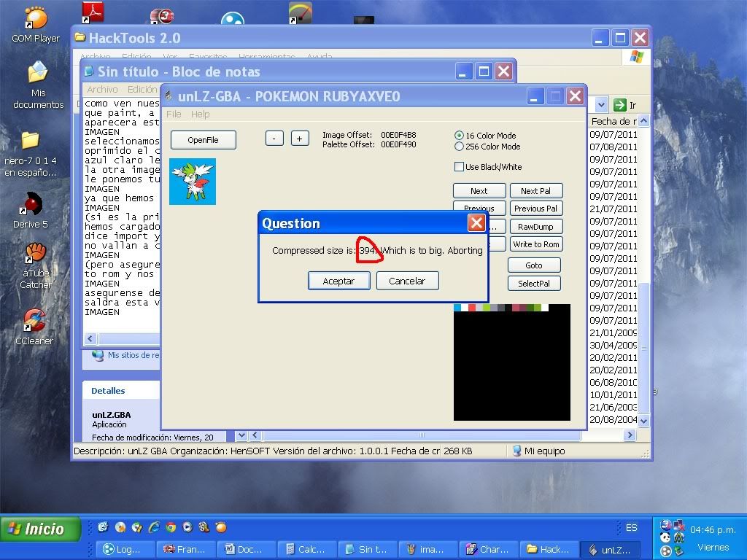Image resolution: width=747 pixels, height=560 pixels.
Task: Open Edición menu in Bloc de notas
Action: point(142,89)
